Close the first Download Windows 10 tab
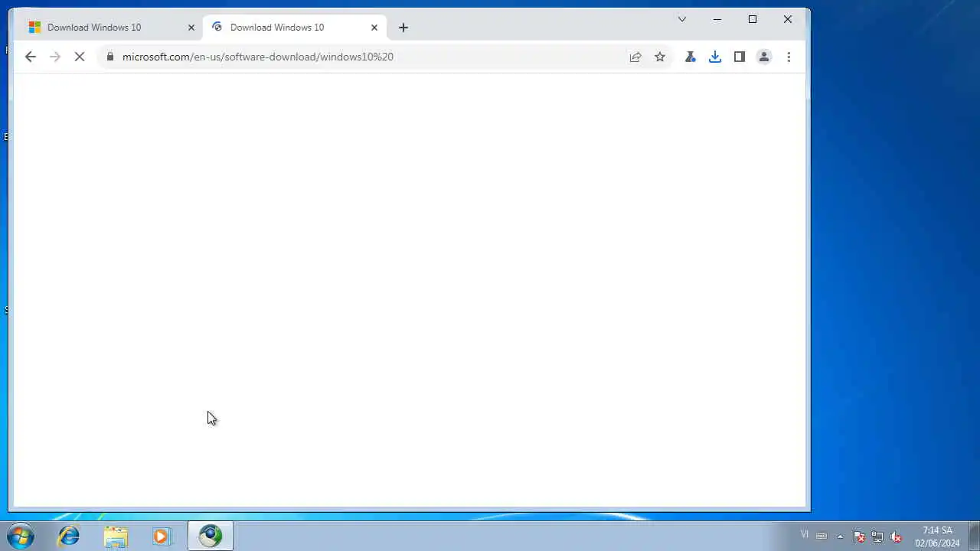 [191, 28]
